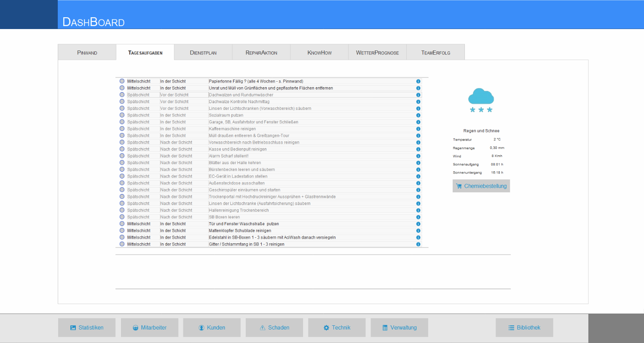Select the WetterPrognose tab

(x=377, y=53)
